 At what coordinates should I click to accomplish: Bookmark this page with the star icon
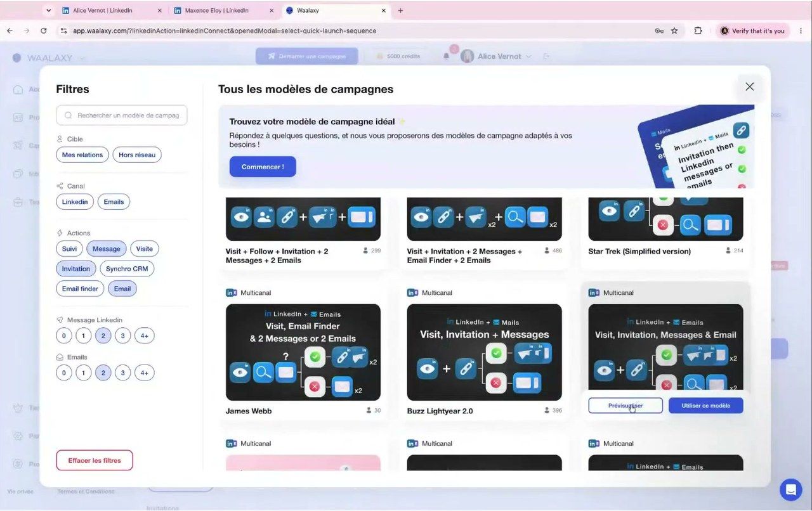(674, 30)
